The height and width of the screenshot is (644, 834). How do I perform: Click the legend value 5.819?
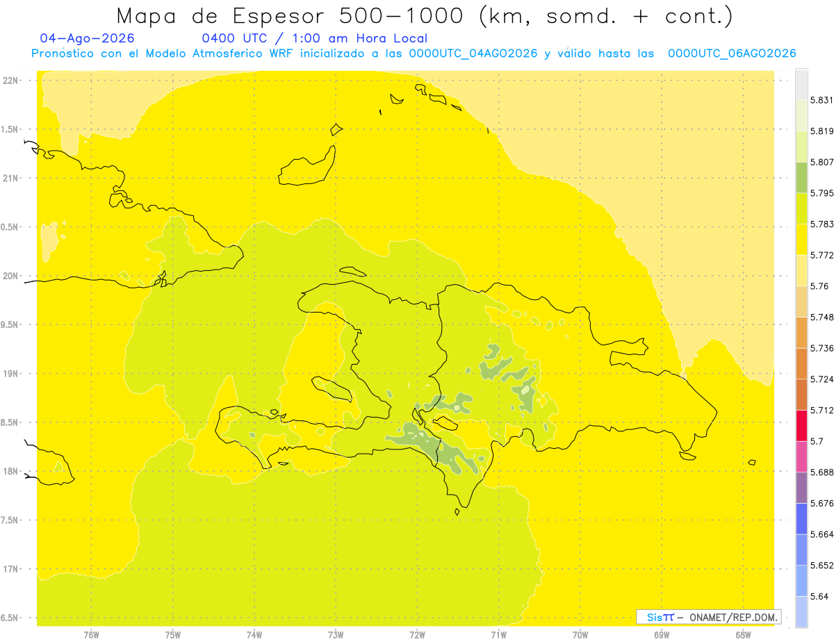(x=822, y=131)
